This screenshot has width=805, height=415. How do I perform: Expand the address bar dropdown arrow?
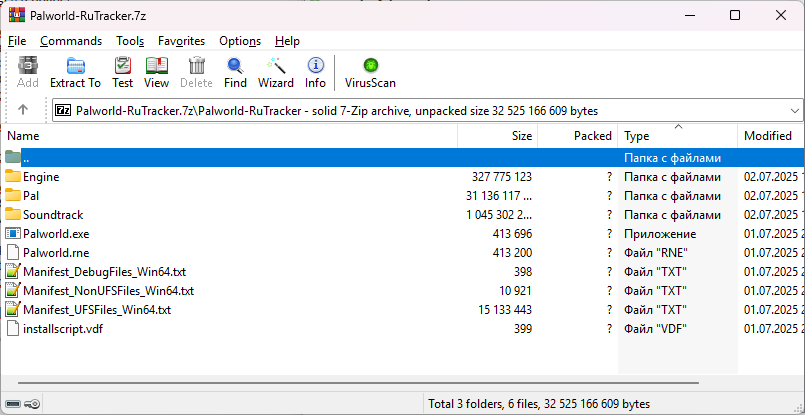795,110
